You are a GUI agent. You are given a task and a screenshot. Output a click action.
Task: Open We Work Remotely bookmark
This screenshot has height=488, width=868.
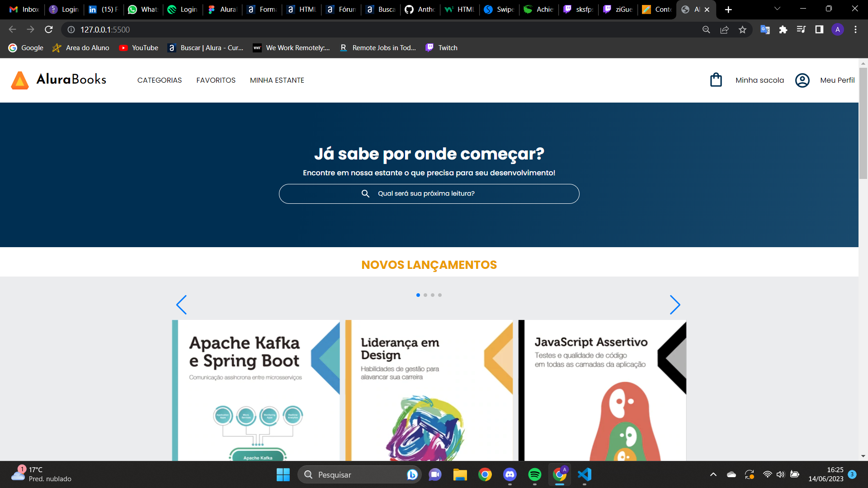(292, 48)
